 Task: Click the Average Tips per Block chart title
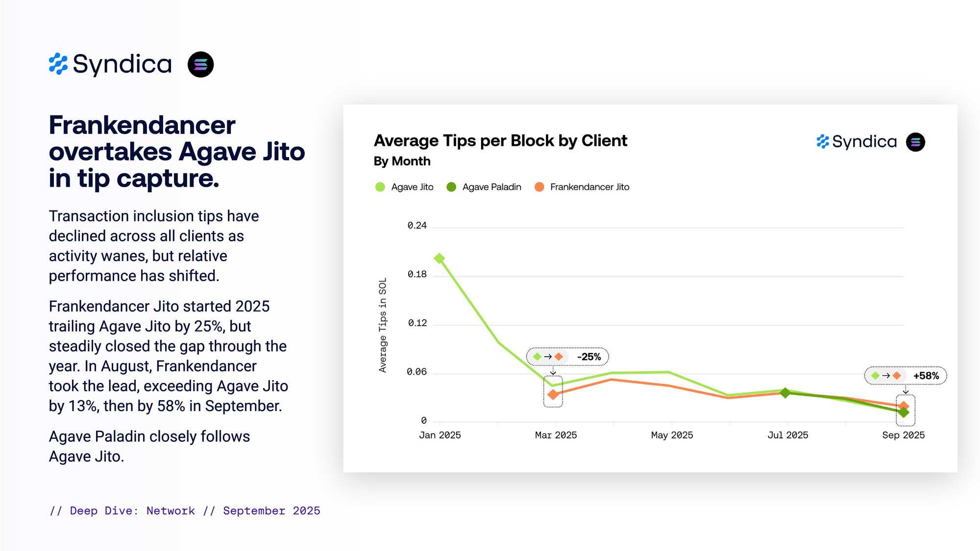coord(500,141)
